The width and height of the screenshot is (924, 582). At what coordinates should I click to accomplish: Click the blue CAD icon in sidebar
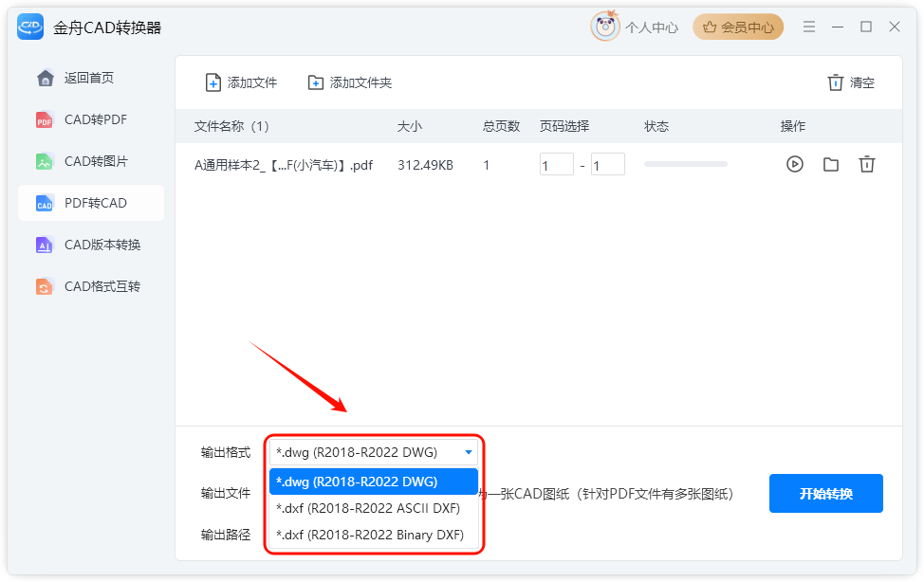tap(45, 203)
